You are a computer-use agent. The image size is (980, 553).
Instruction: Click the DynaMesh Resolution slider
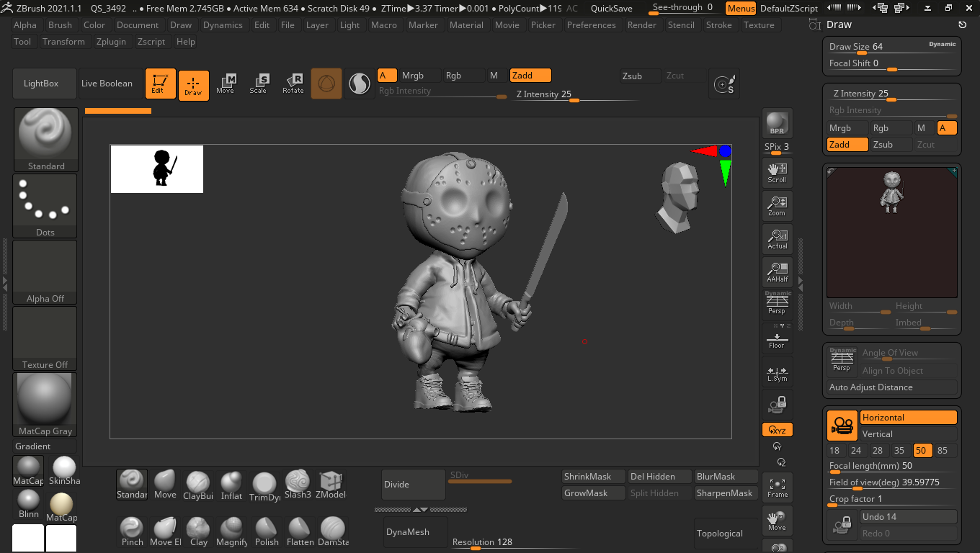[x=474, y=547]
